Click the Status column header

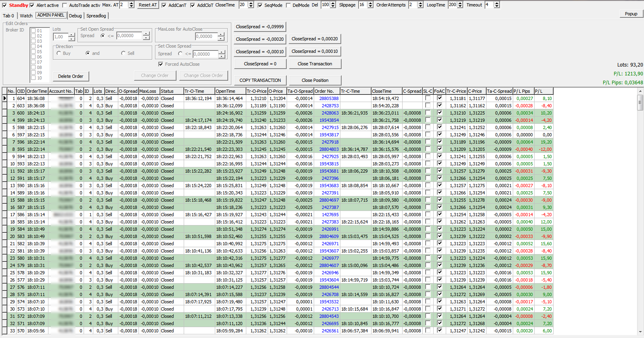point(172,91)
